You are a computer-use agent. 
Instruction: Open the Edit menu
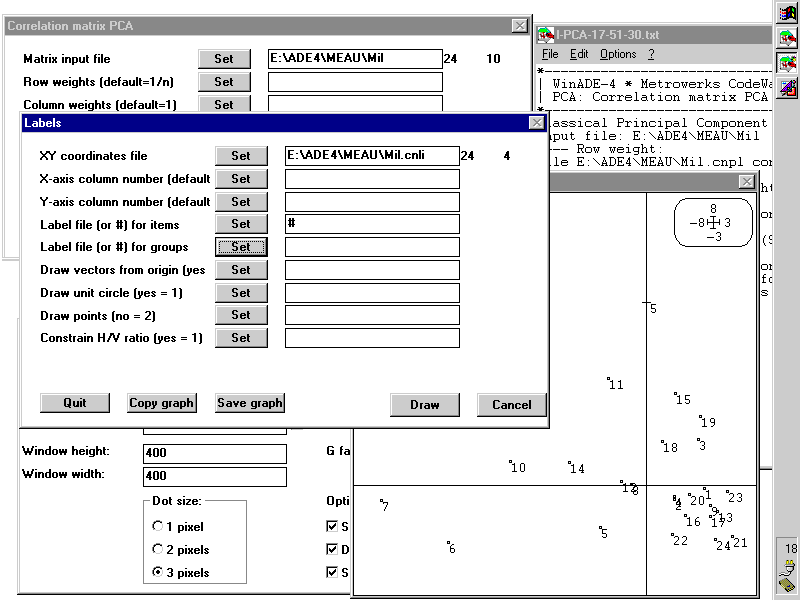pyautogui.click(x=580, y=54)
